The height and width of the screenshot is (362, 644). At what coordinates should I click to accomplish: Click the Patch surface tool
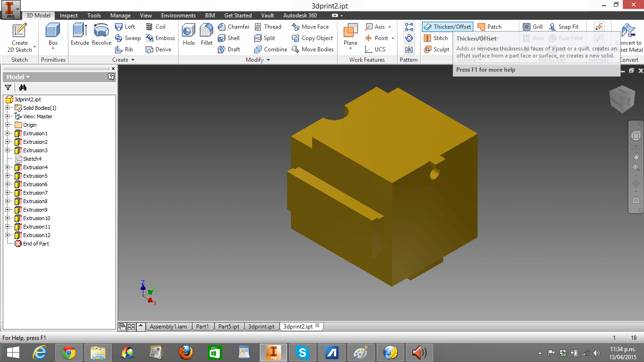489,27
